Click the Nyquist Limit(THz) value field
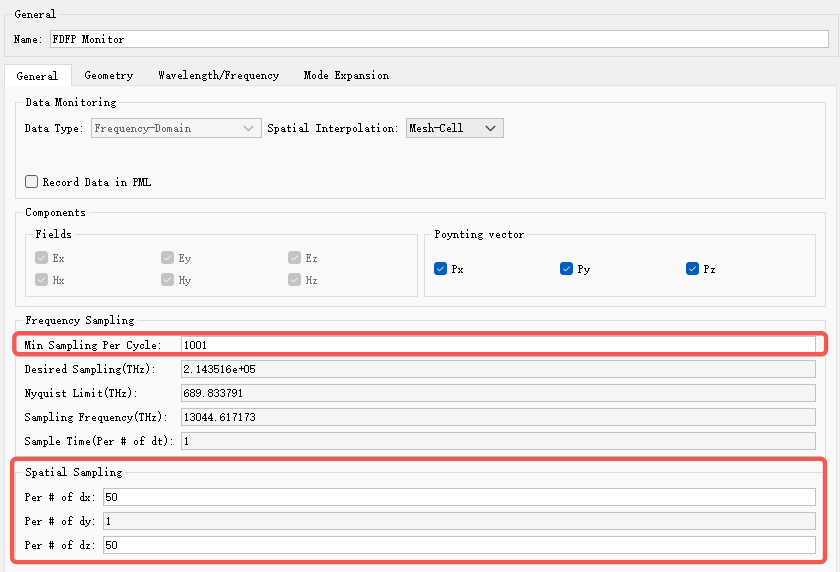The width and height of the screenshot is (840, 572). coord(498,393)
